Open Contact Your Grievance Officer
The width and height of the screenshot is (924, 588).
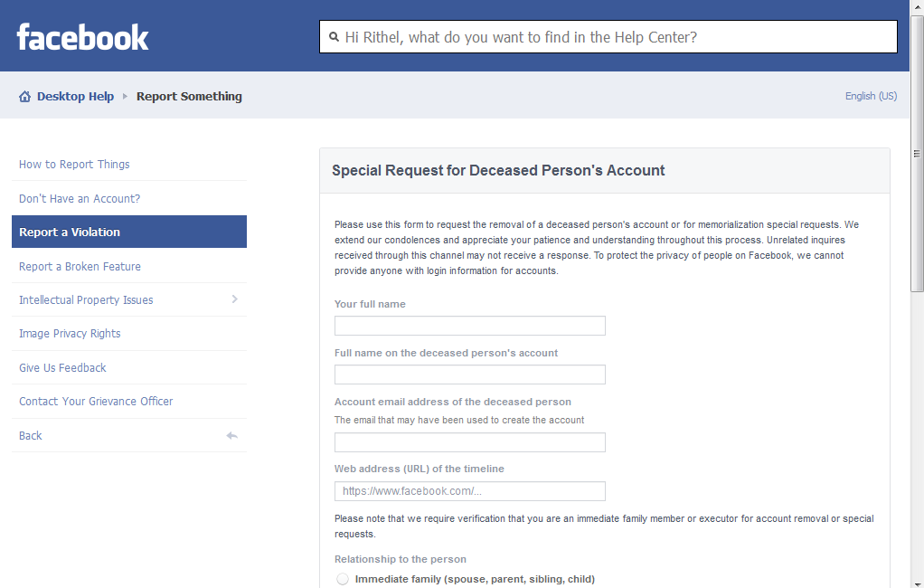coord(96,402)
